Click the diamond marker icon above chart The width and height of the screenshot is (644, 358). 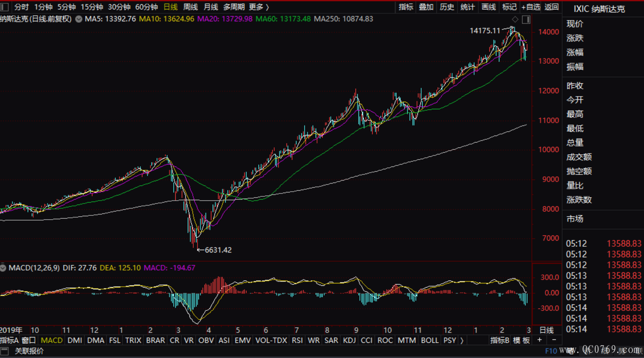coord(515,19)
